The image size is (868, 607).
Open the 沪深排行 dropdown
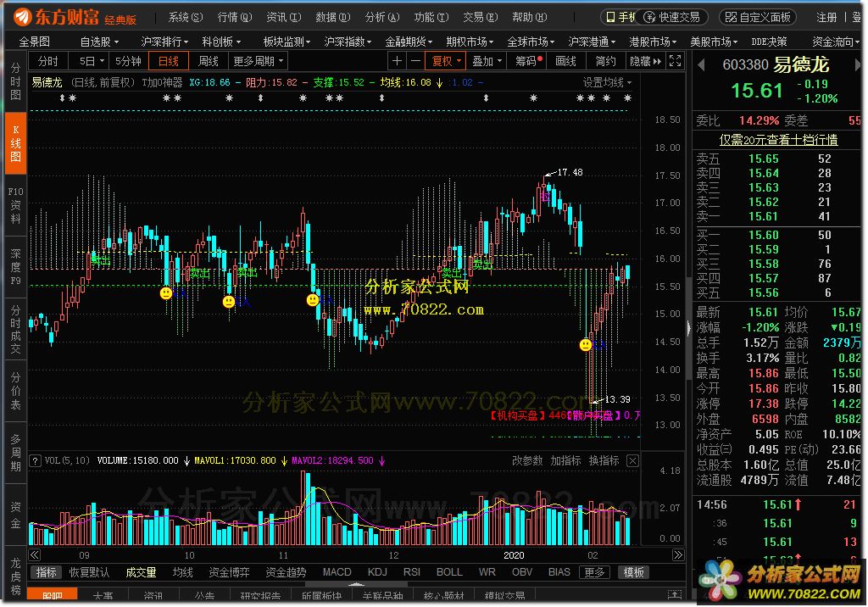tap(164, 42)
